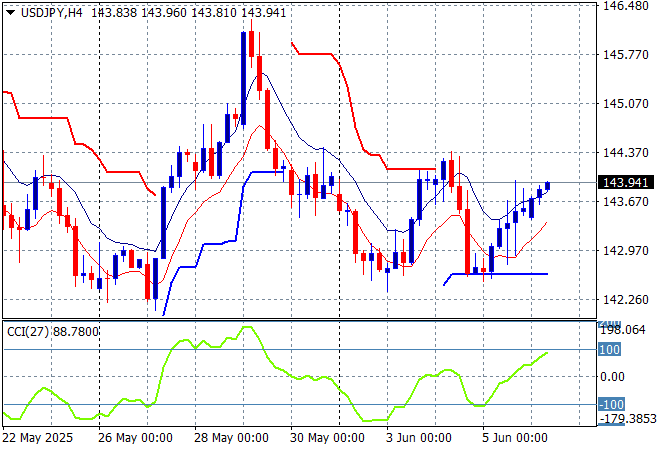Screen dimensions: 660x450
Task: Click the 145.070 price axis label
Action: point(624,104)
